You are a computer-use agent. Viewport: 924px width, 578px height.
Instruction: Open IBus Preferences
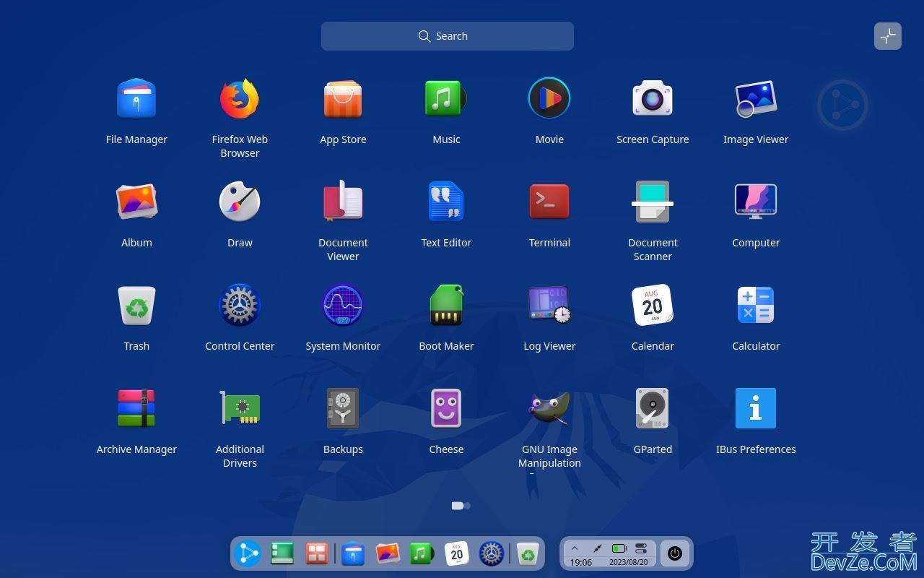pyautogui.click(x=756, y=408)
